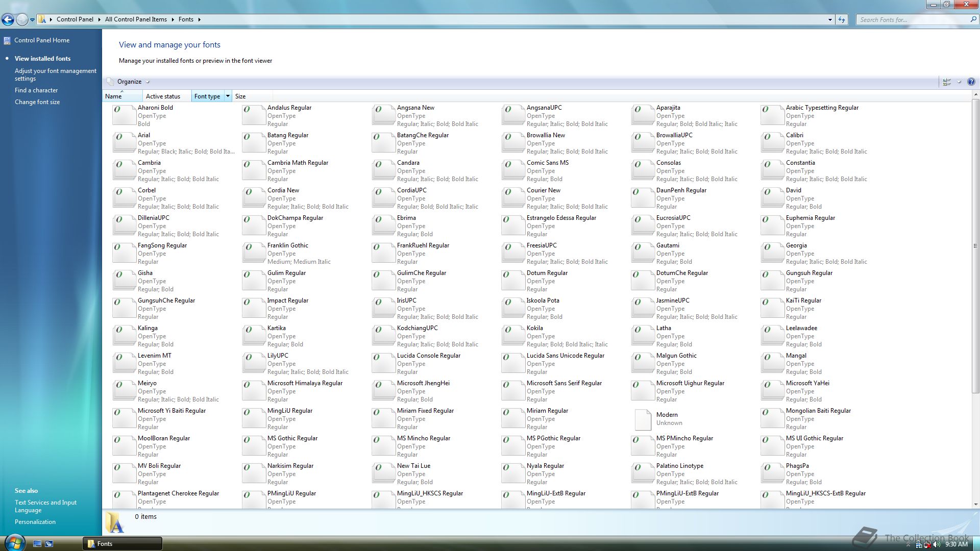Navigate to All Control Panel Items breadcrumb

[136, 19]
